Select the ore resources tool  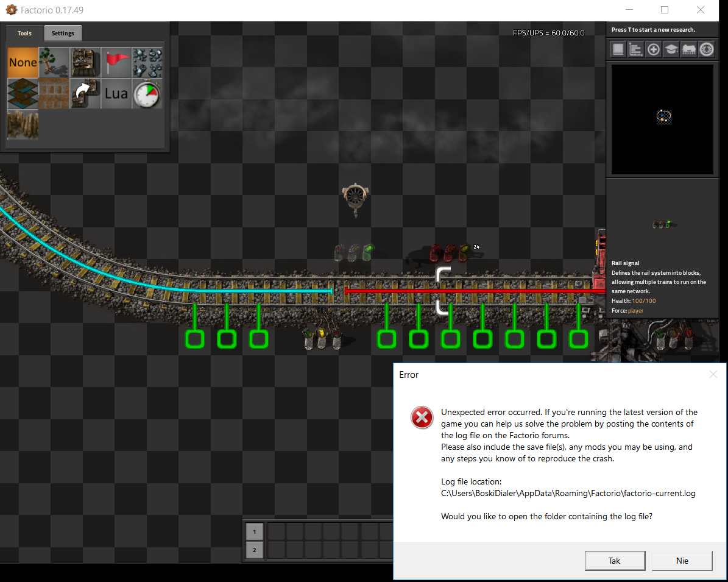pyautogui.click(x=147, y=62)
